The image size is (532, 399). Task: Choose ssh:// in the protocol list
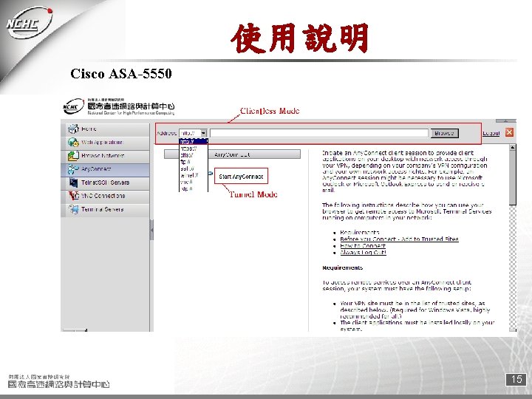tap(194, 168)
